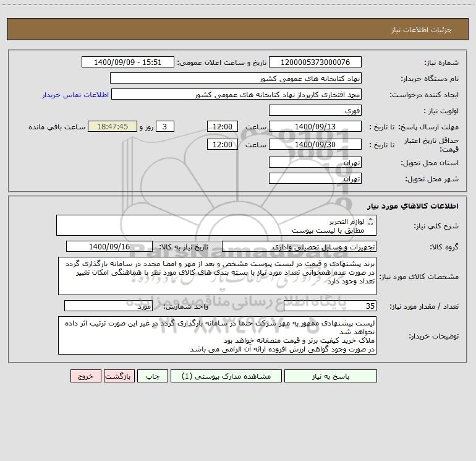Click the general description box لوازم التحریر
Viewport: 476px width, 461px height.
(216, 225)
